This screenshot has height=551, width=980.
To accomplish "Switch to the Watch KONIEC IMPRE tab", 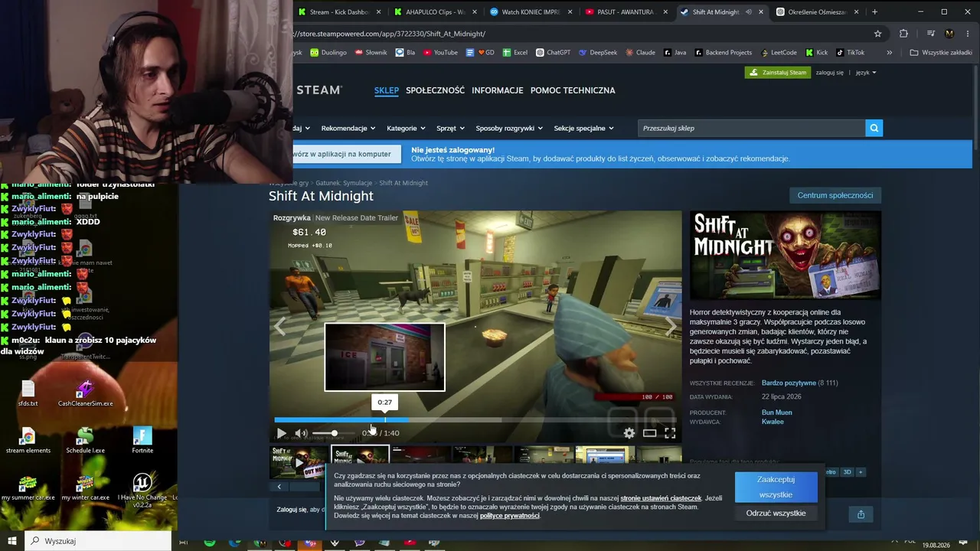I will click(x=531, y=12).
